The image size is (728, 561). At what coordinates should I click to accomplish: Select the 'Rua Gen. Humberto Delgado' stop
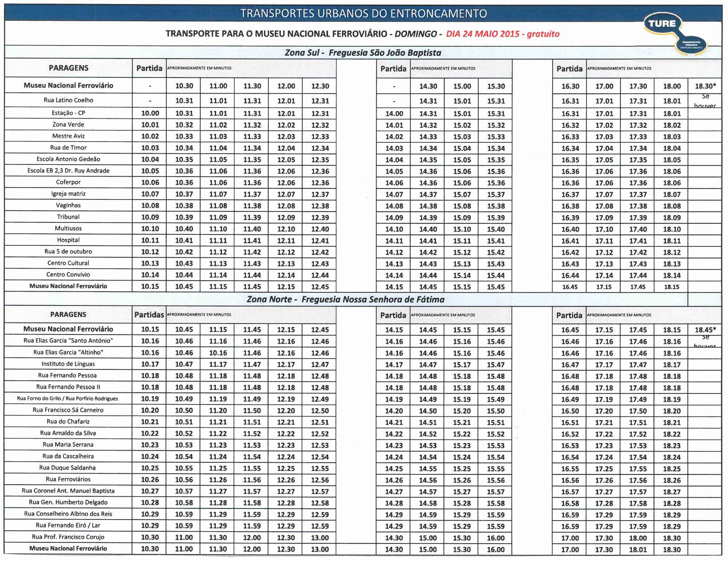coord(68,502)
